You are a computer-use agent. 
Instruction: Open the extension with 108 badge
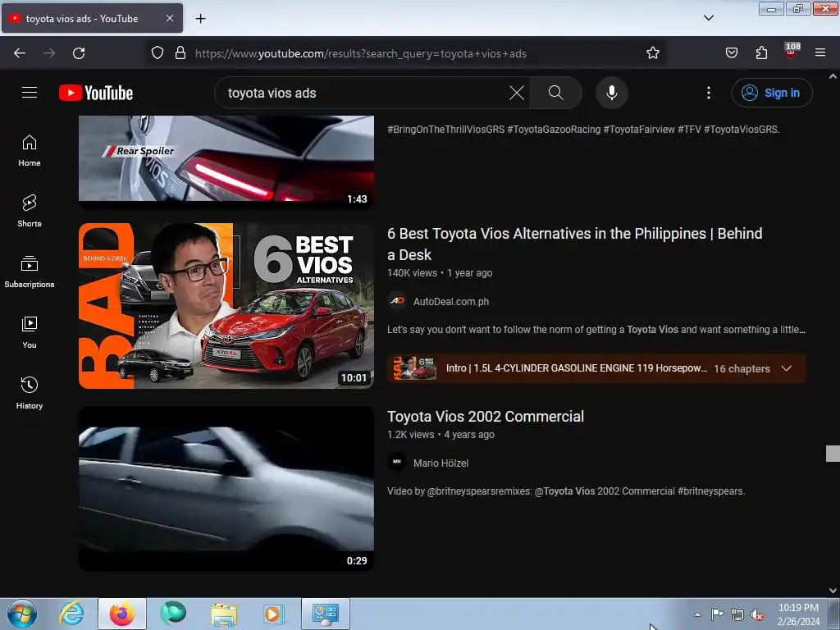(792, 52)
